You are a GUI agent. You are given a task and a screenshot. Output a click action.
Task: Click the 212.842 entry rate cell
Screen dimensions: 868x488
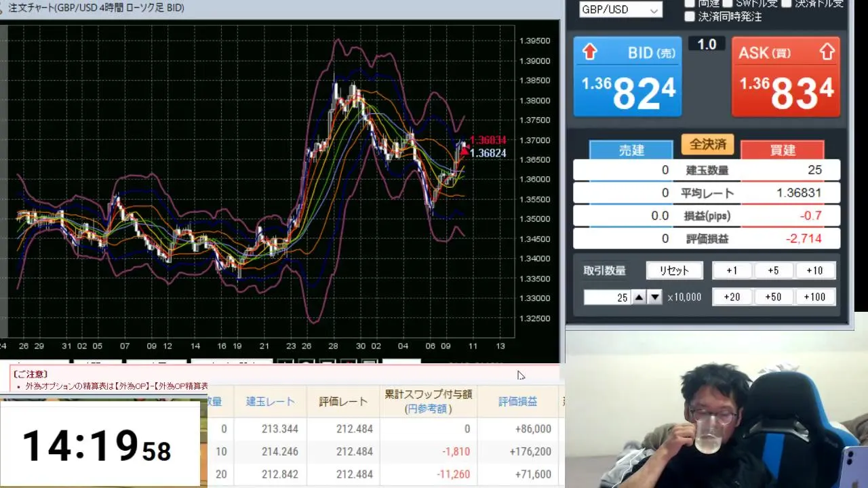pyautogui.click(x=279, y=474)
